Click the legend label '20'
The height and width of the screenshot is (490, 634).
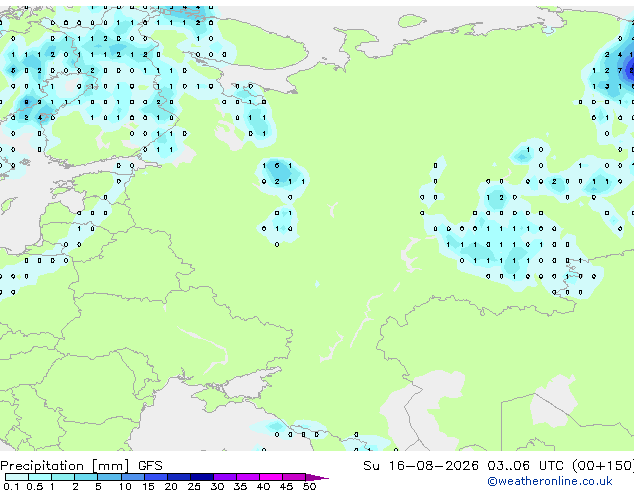click(x=171, y=486)
